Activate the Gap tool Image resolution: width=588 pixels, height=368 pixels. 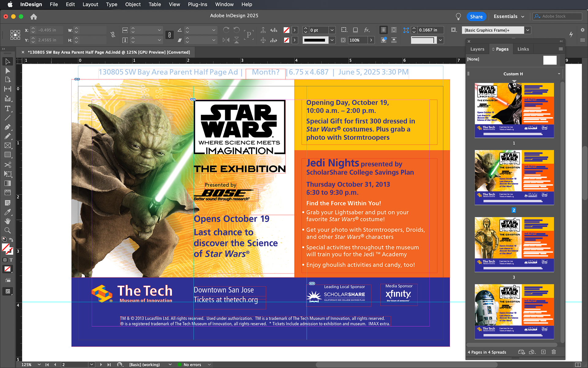[8, 89]
